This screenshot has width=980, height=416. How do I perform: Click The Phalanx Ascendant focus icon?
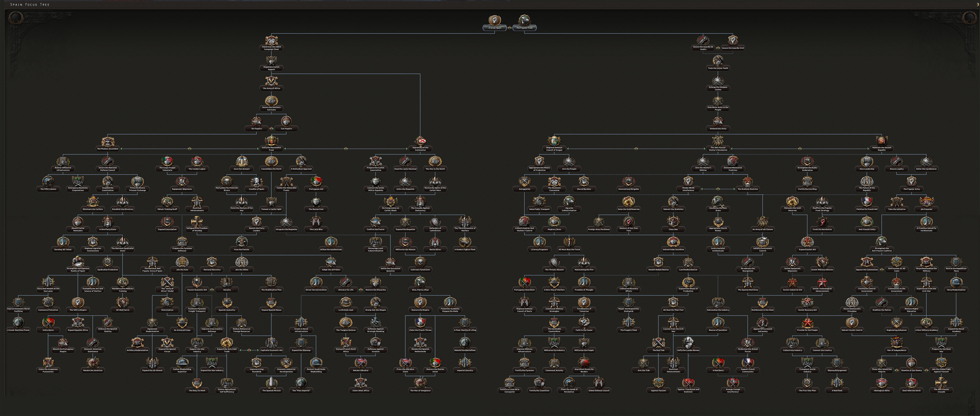(108, 142)
